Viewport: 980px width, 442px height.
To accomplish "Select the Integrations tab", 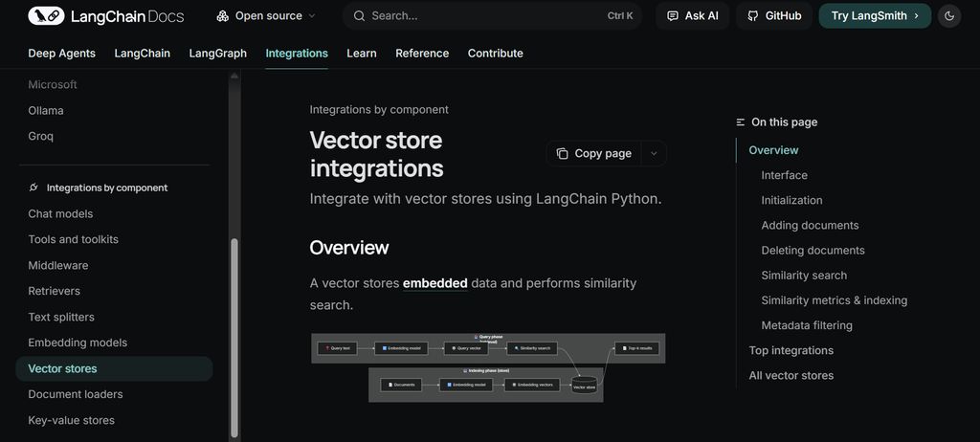I will tap(297, 54).
